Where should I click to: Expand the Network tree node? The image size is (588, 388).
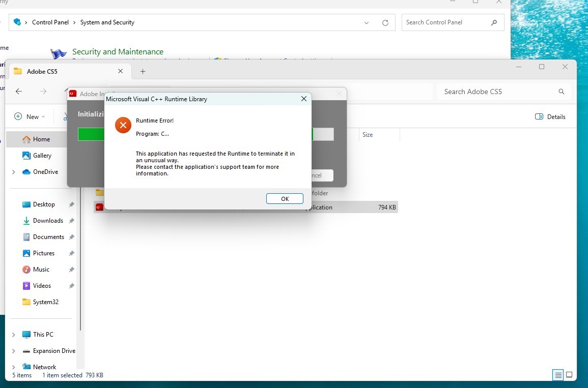(14, 367)
